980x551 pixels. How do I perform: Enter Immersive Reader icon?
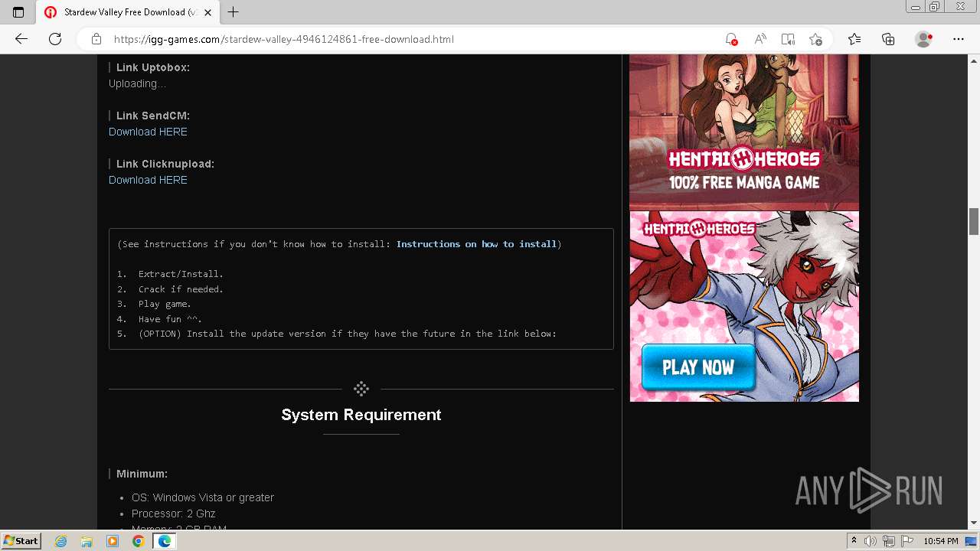[x=788, y=39]
